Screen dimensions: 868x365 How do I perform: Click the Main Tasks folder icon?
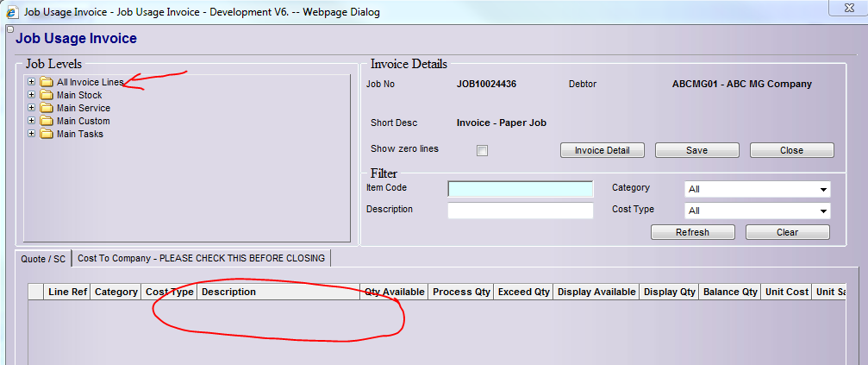click(x=47, y=134)
